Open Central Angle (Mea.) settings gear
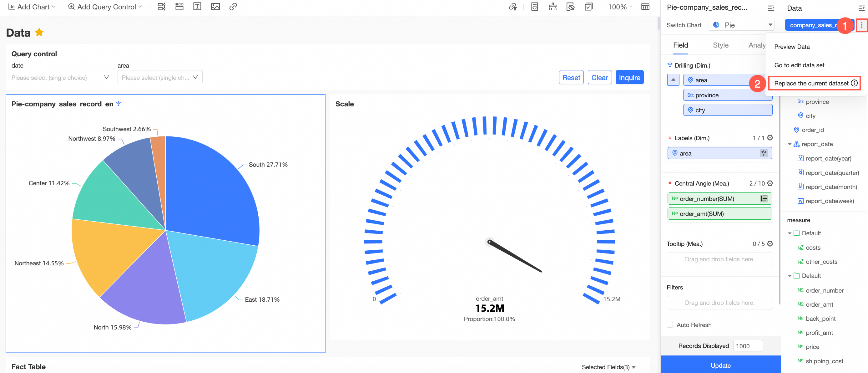This screenshot has width=868, height=373. [x=770, y=183]
